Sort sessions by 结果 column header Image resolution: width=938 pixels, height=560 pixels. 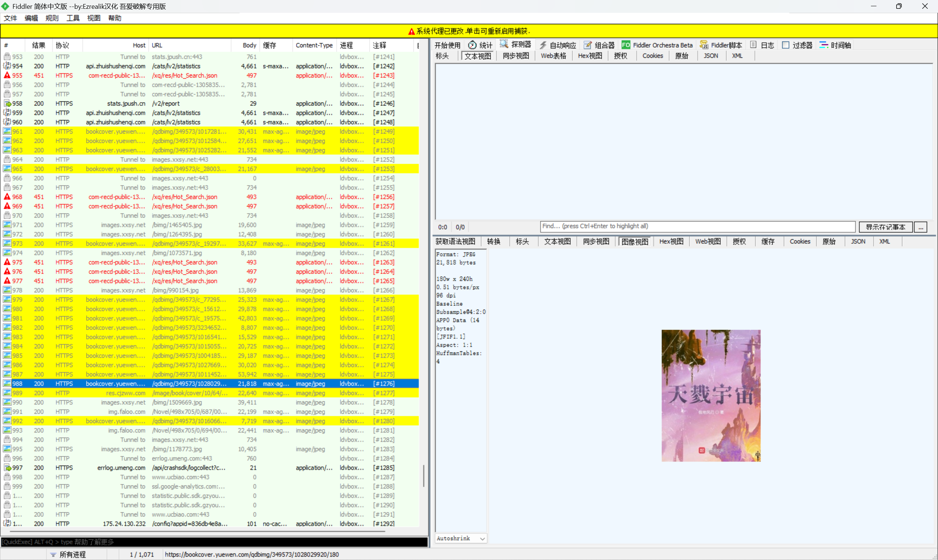(x=38, y=45)
